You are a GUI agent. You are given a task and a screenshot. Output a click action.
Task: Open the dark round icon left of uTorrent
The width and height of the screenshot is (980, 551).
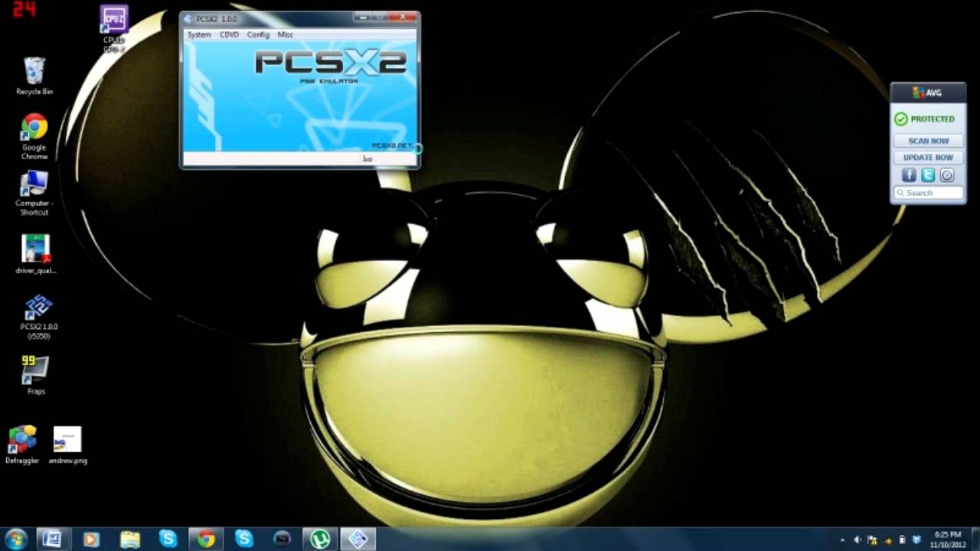click(x=282, y=539)
